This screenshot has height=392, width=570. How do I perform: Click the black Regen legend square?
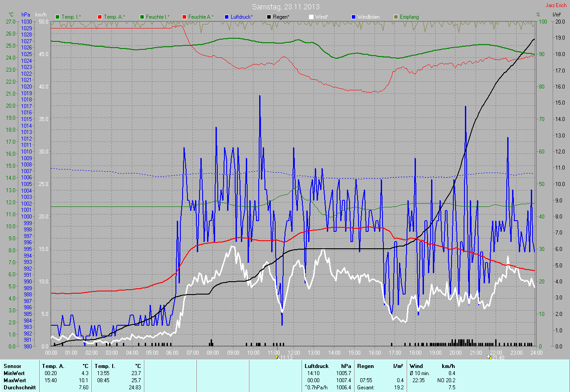tap(269, 17)
